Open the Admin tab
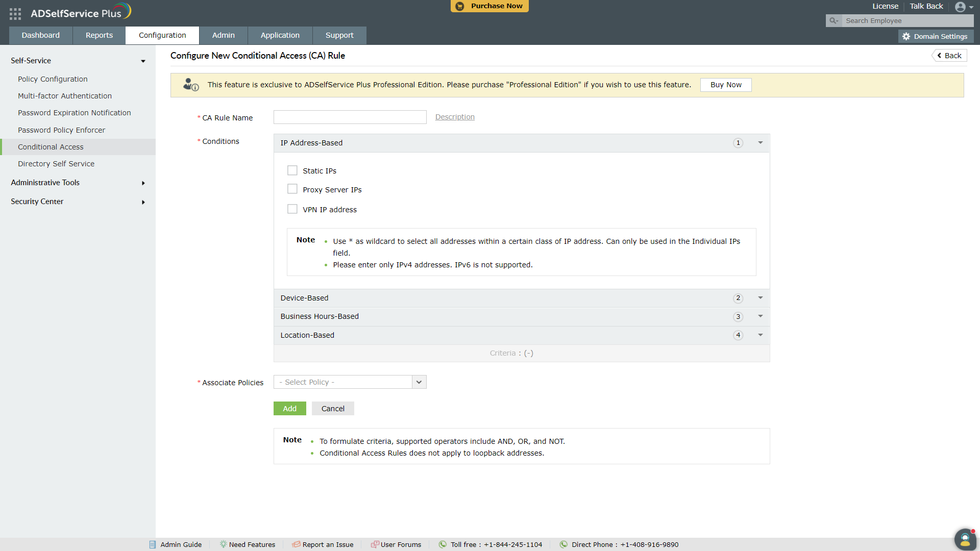The image size is (980, 551). point(224,35)
